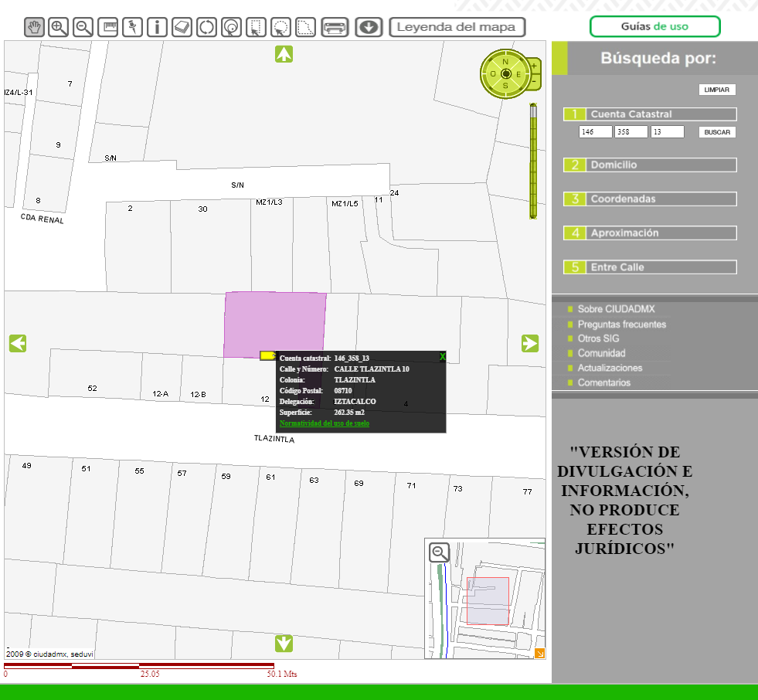Click the zoom slider handle at top
Image resolution: width=758 pixels, height=700 pixels.
click(x=533, y=112)
